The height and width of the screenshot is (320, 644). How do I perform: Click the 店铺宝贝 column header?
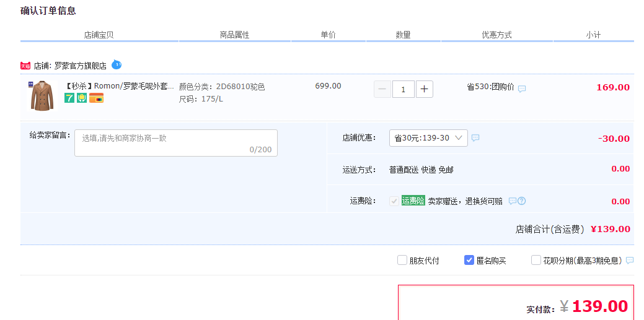pyautogui.click(x=99, y=35)
